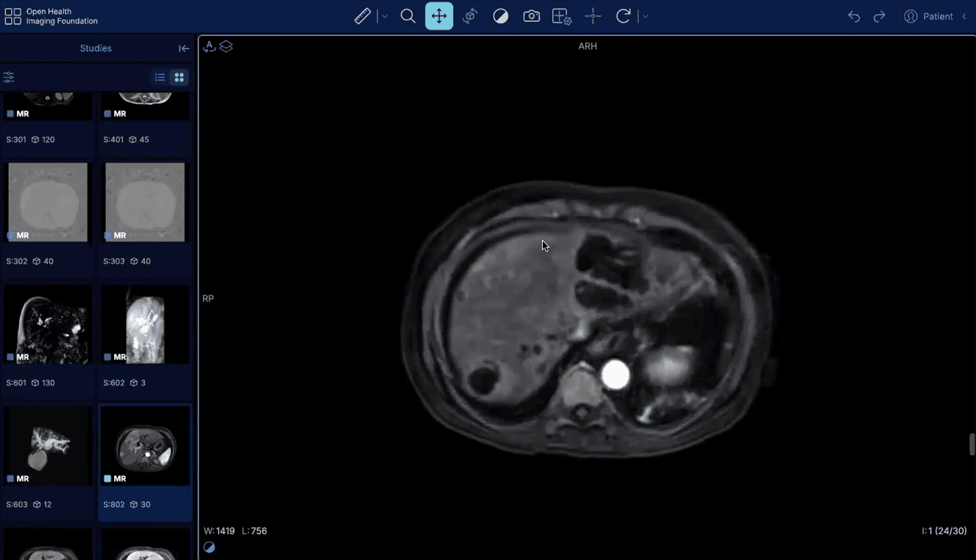Image resolution: width=976 pixels, height=560 pixels.
Task: Click the Open Health Imaging Foundation logo
Action: pos(51,17)
